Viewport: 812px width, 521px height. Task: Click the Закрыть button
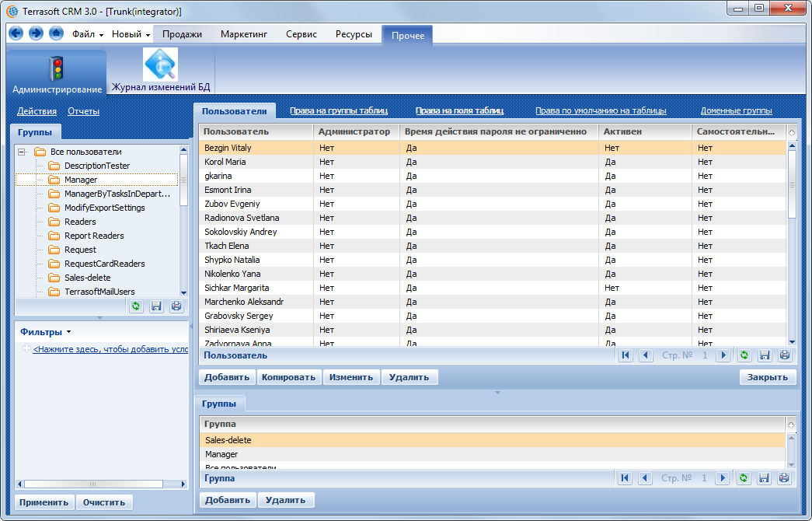coord(768,377)
